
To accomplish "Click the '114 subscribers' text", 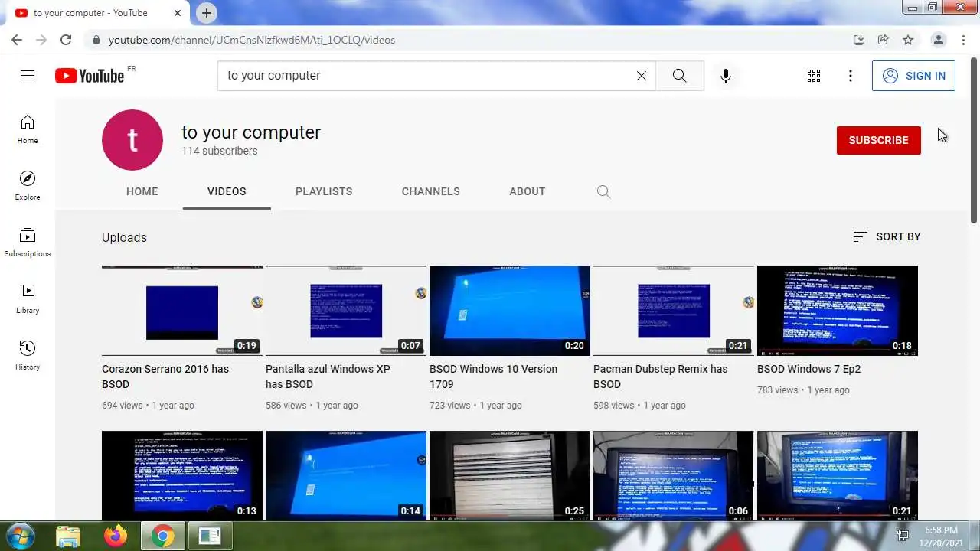I will click(219, 151).
